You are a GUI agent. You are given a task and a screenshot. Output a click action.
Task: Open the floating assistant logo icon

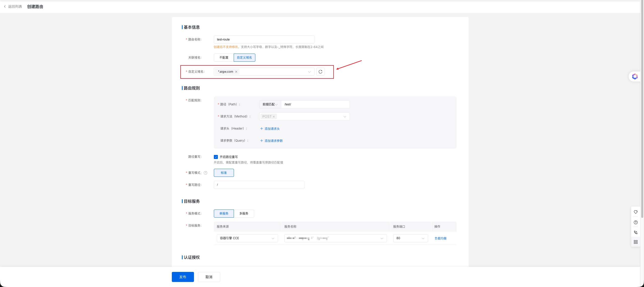pos(635,76)
